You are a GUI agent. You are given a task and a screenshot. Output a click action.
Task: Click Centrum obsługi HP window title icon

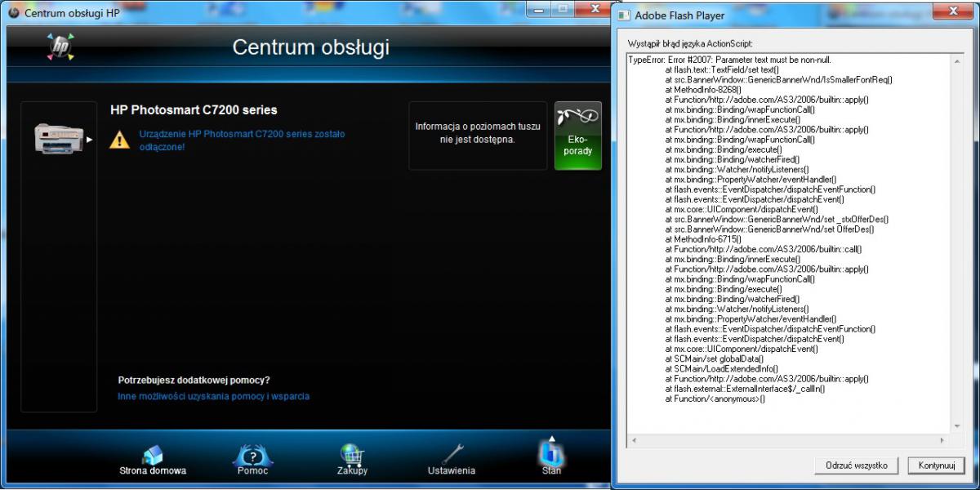point(14,13)
